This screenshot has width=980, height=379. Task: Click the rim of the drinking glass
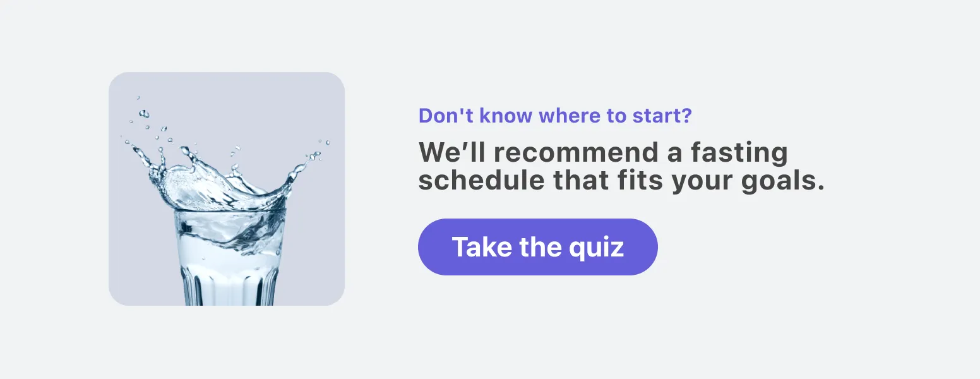coord(230,210)
